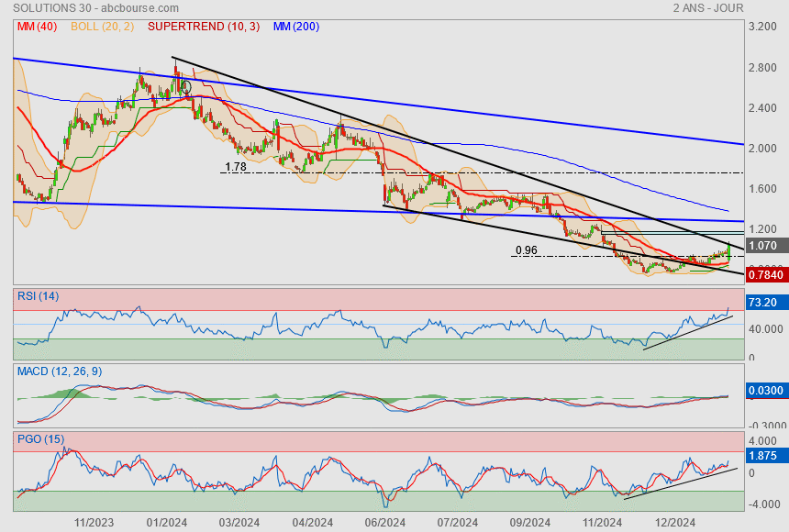Click the 0.96 horizontal level label

tap(526, 250)
